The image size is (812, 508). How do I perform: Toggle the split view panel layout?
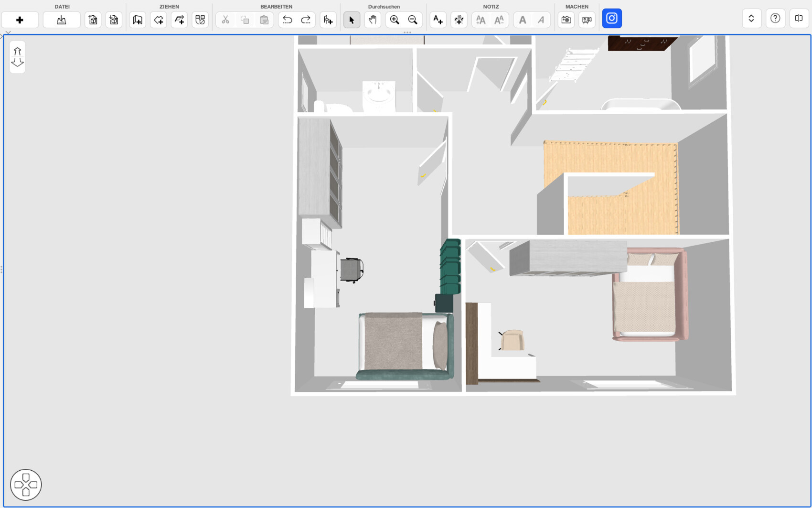point(799,19)
